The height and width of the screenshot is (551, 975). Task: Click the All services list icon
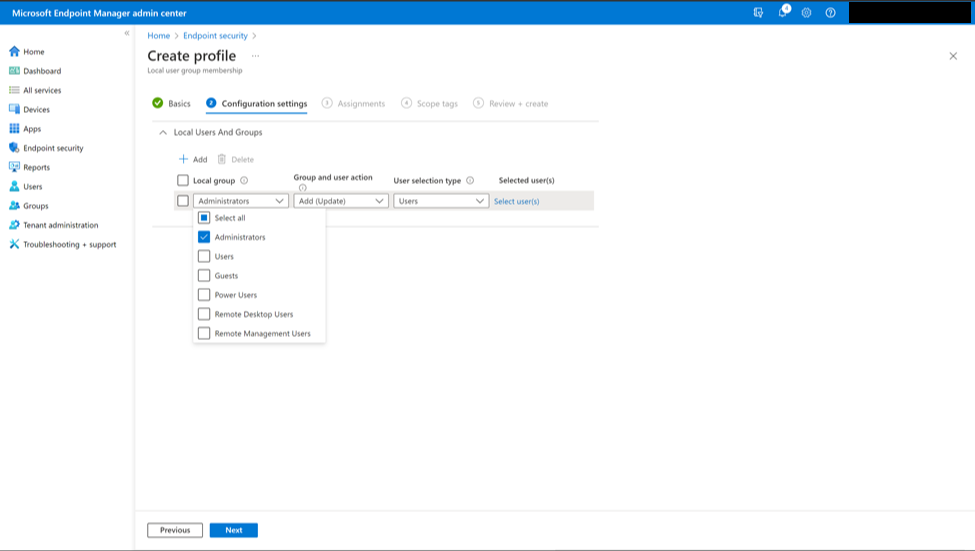tap(14, 90)
